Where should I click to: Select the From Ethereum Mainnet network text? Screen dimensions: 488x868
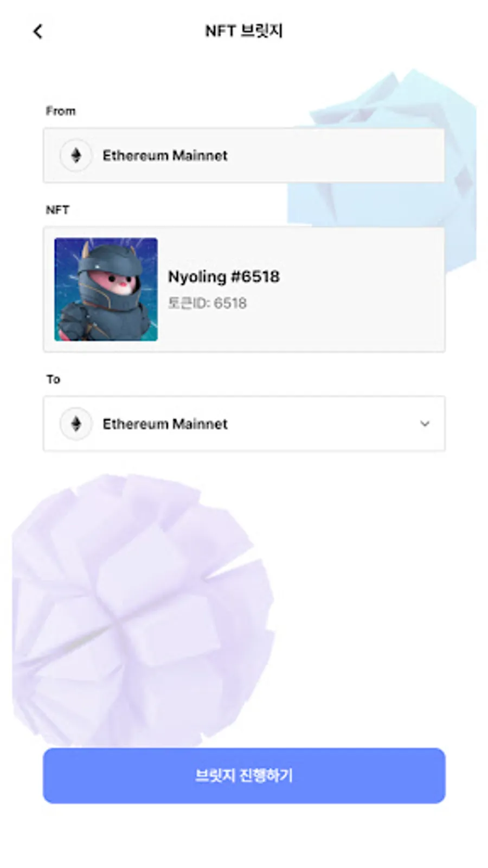click(x=165, y=155)
